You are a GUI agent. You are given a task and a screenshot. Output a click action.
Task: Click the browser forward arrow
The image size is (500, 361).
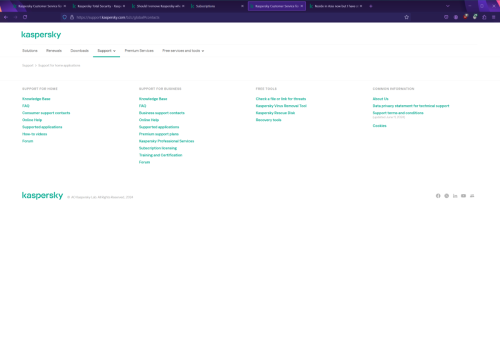click(15, 17)
